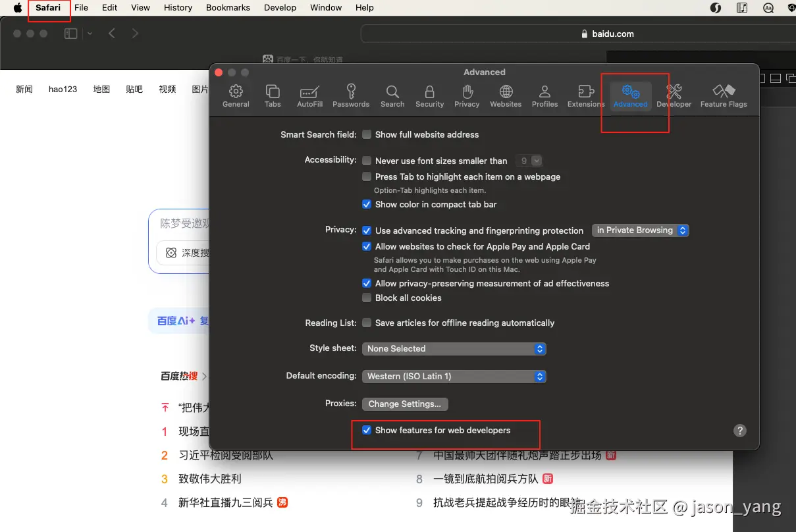
Task: Open the Style sheet None Selected dropdown
Action: [x=454, y=348]
